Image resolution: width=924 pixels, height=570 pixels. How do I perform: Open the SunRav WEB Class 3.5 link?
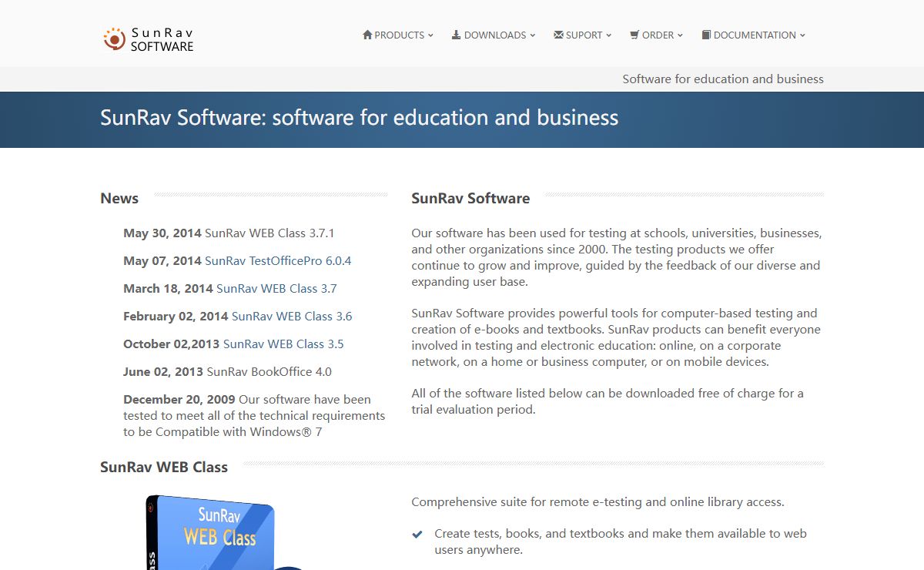coord(283,344)
